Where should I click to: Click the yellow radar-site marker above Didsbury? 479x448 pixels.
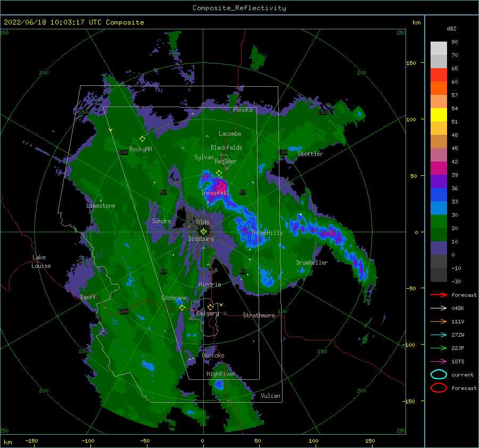click(x=203, y=232)
